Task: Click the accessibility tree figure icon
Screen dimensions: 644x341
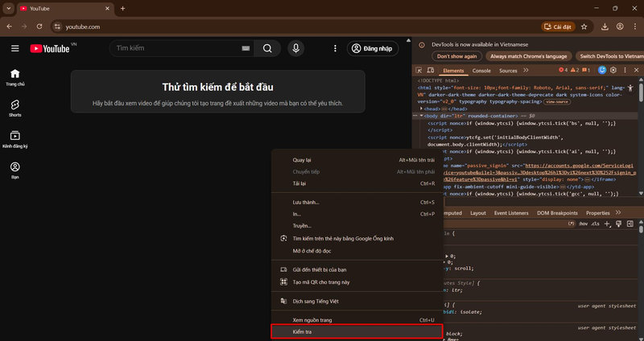Action: click(630, 88)
